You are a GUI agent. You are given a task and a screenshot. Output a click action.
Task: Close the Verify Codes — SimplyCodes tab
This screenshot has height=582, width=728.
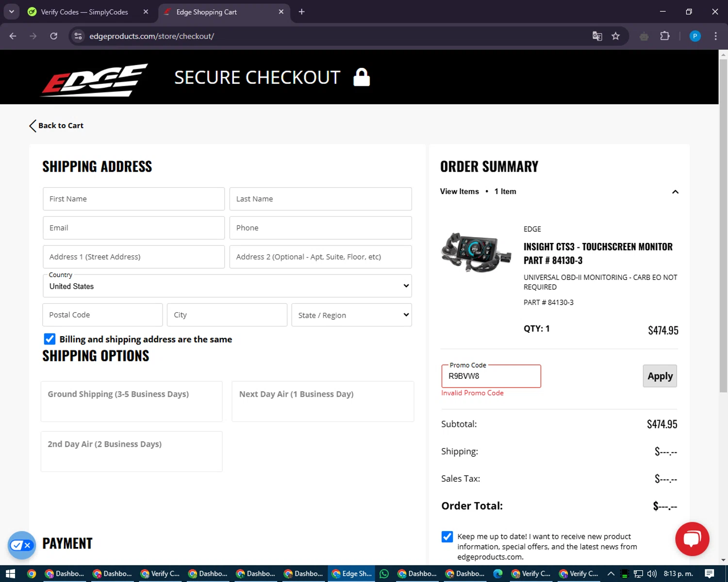(x=146, y=12)
